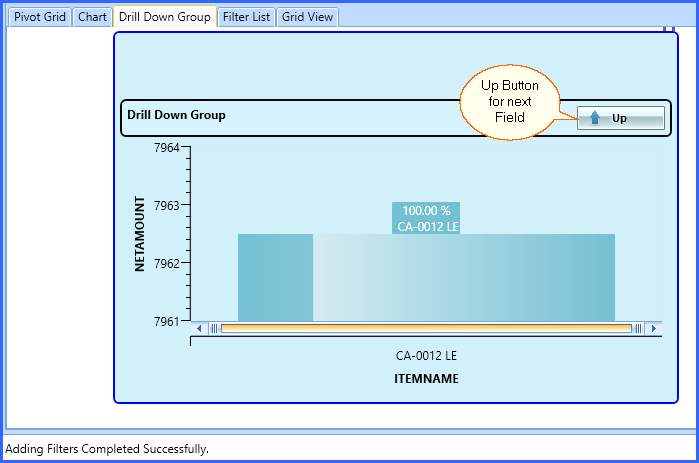This screenshot has width=699, height=463.
Task: Click the CA-0012 LE x-axis label
Action: [x=426, y=355]
